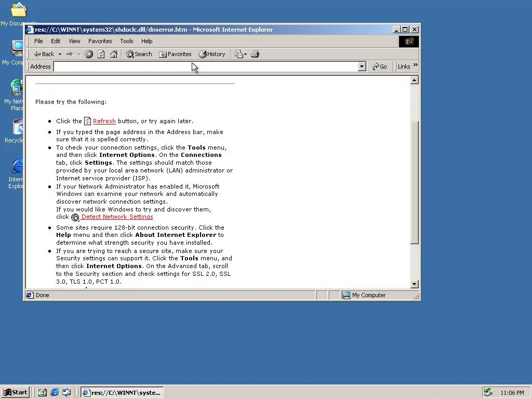
Task: Click the 'Please try the following:' text
Action: pyautogui.click(x=71, y=102)
